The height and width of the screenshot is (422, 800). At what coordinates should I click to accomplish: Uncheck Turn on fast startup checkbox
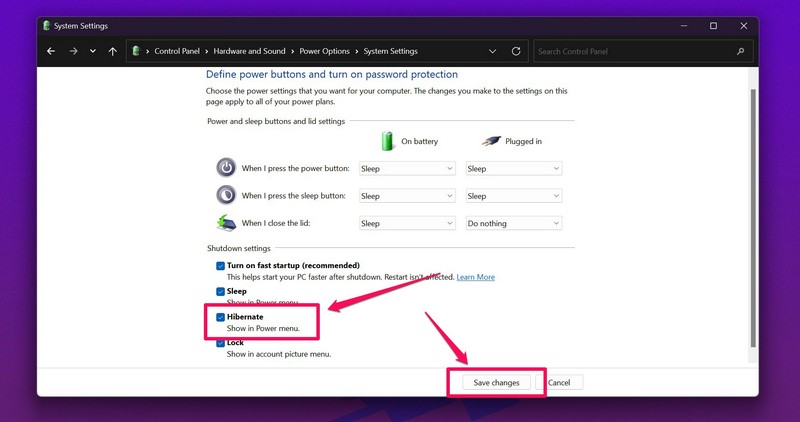click(220, 266)
